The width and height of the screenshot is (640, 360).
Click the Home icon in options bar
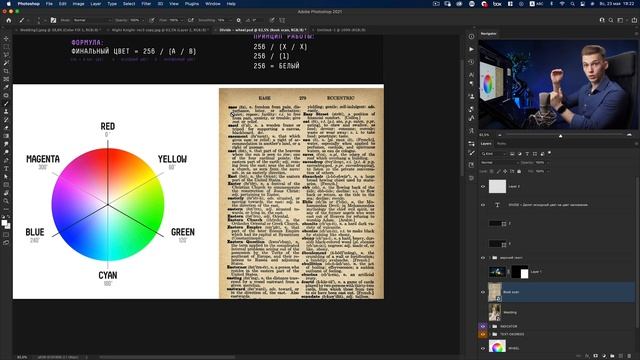pos(9,20)
